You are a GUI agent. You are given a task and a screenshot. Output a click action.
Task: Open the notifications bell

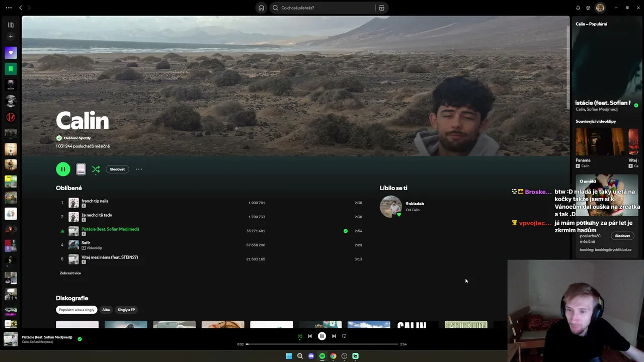point(578,8)
